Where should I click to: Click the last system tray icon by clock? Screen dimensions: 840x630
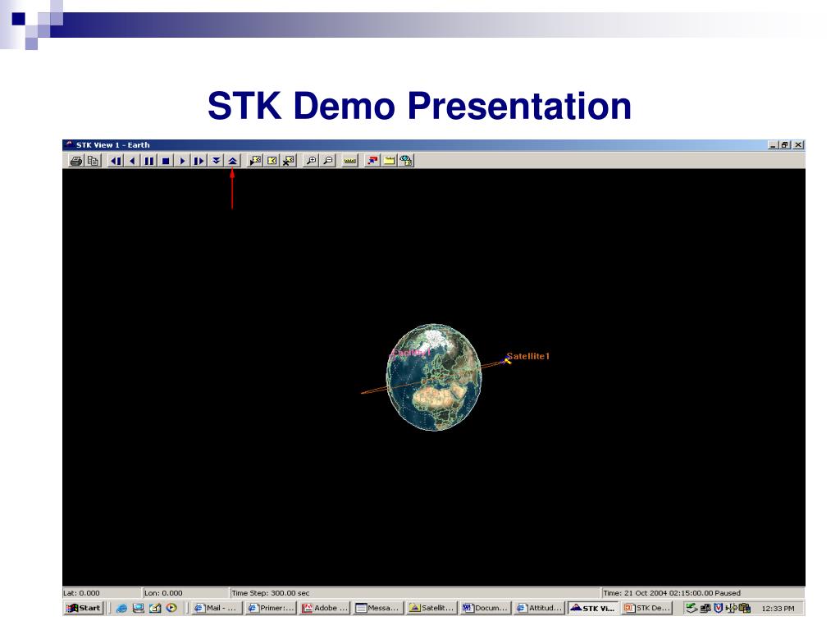(x=745, y=608)
